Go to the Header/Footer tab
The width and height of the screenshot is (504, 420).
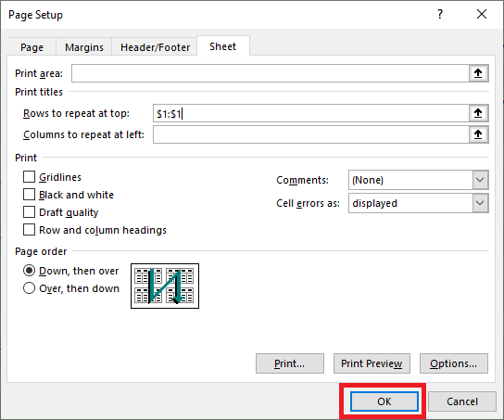click(x=155, y=47)
